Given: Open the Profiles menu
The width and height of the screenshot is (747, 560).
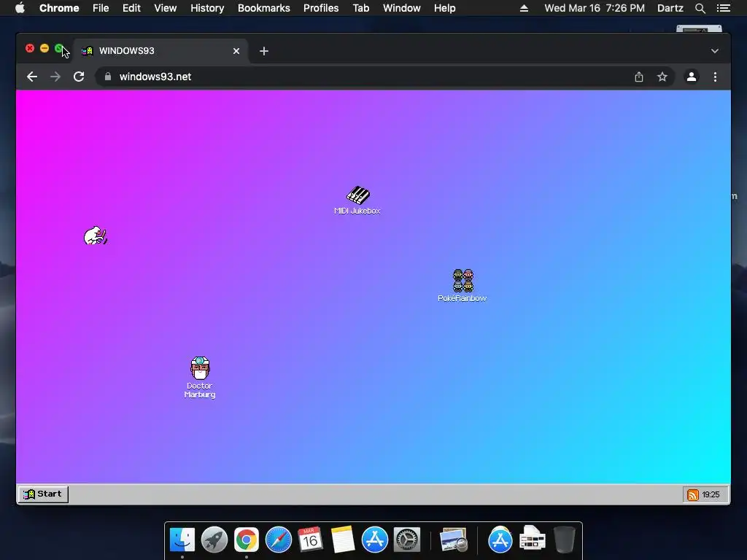Looking at the screenshot, I should [x=321, y=8].
